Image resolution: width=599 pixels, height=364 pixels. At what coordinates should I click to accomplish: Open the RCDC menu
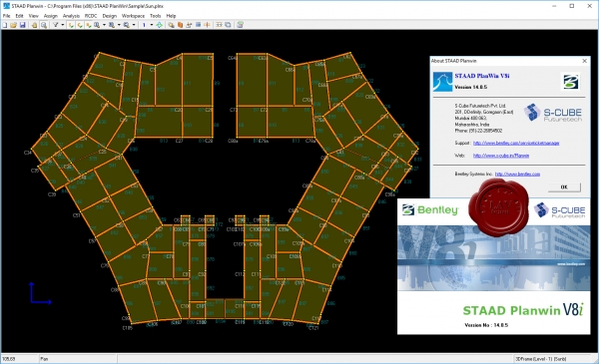coord(91,16)
